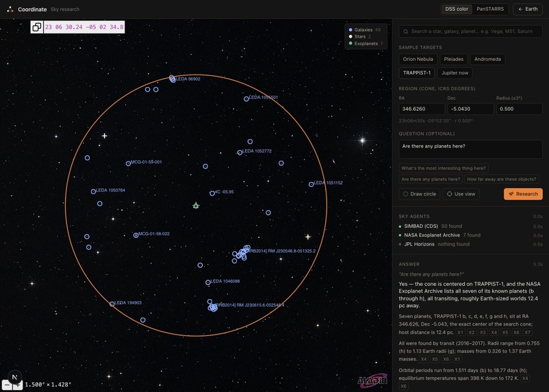549x392 pixels.
Task: Click the white star cross marker near LEDA 1050764
Action: tap(104, 136)
